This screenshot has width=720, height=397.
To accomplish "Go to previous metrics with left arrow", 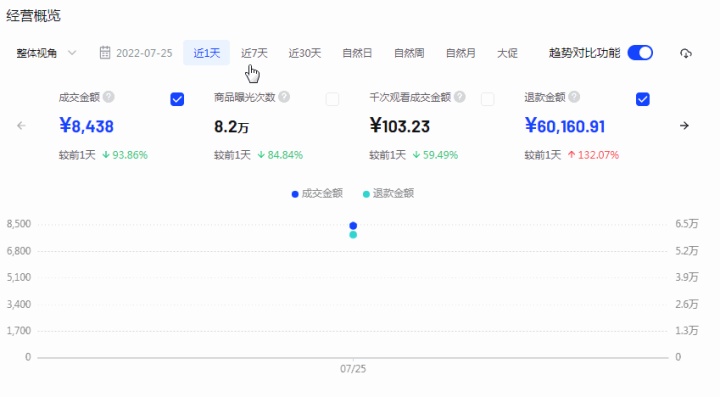I will tap(21, 126).
